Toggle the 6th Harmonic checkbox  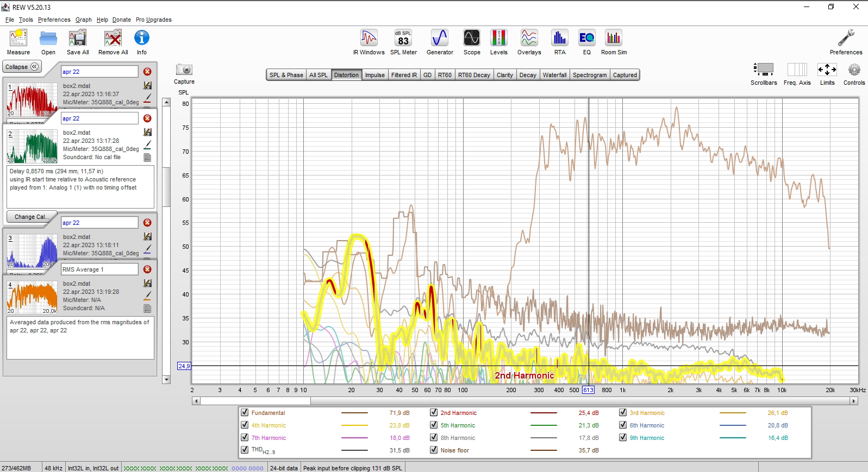click(x=623, y=425)
